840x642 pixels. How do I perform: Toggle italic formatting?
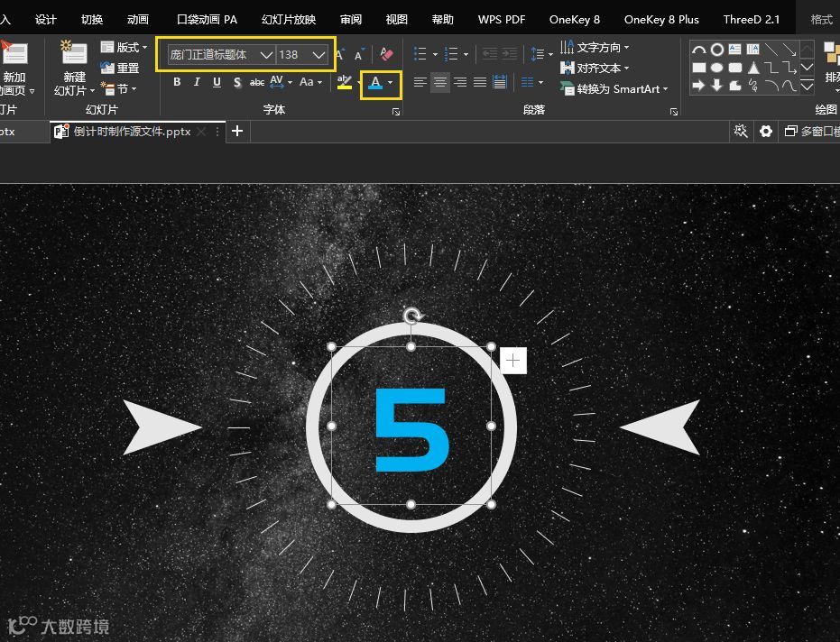[x=197, y=82]
